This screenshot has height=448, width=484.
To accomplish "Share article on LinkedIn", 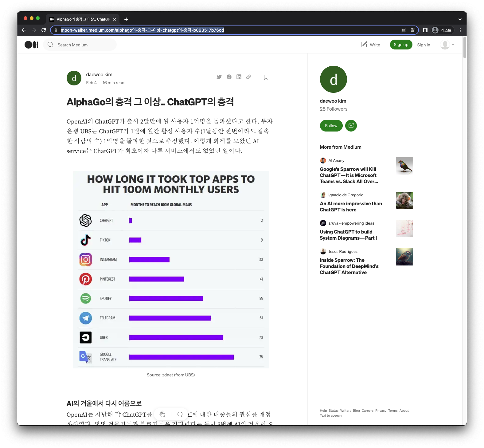I will [239, 77].
